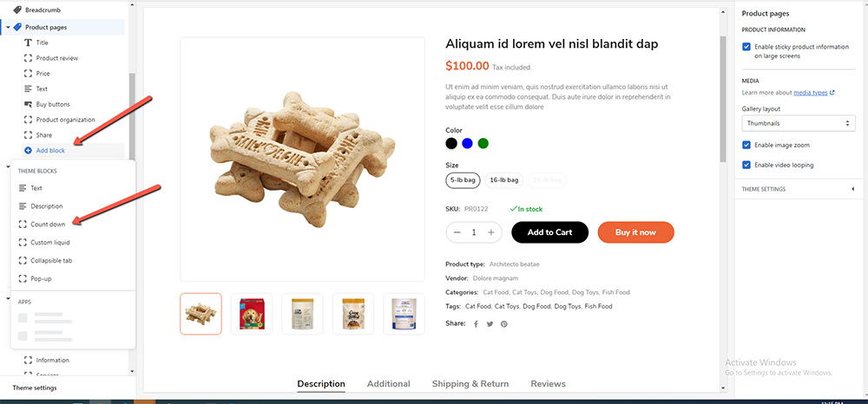Disable sticky product information checkbox

(x=746, y=47)
